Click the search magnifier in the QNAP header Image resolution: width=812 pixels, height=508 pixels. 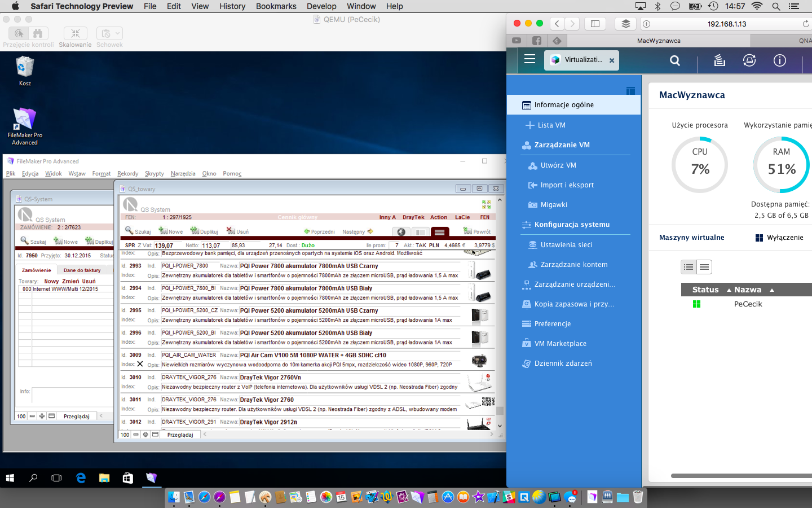pyautogui.click(x=675, y=60)
